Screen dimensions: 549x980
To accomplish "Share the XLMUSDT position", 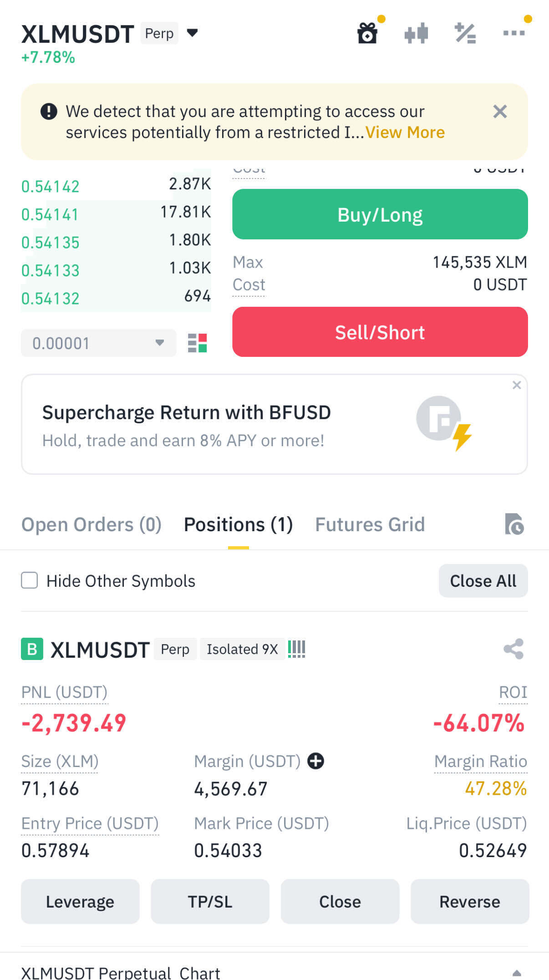I will (x=513, y=649).
